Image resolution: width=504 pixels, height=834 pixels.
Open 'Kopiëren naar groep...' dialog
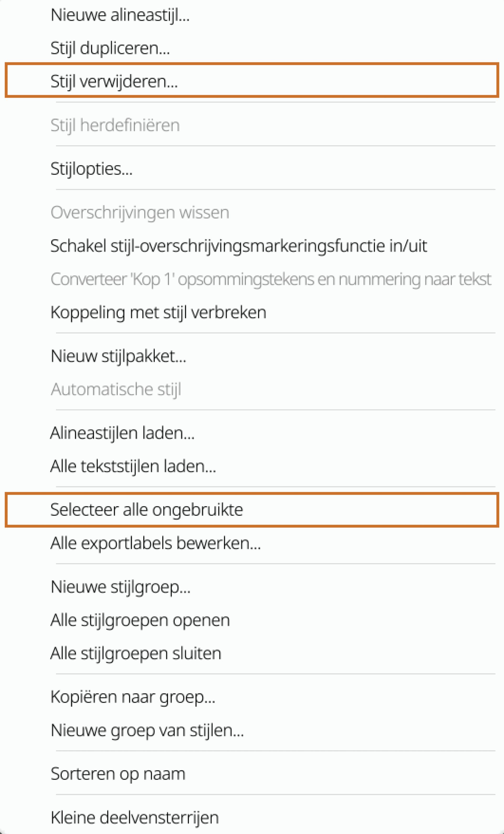[133, 696]
